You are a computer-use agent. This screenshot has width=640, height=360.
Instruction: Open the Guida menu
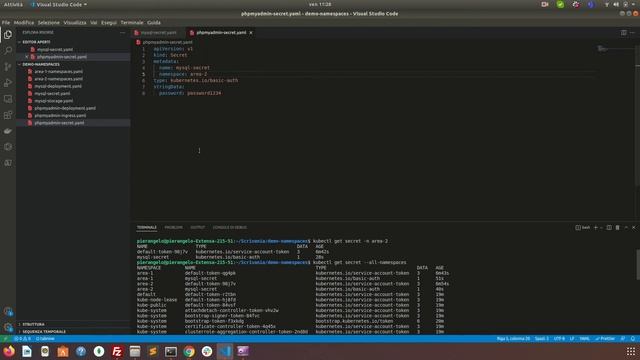tap(154, 22)
